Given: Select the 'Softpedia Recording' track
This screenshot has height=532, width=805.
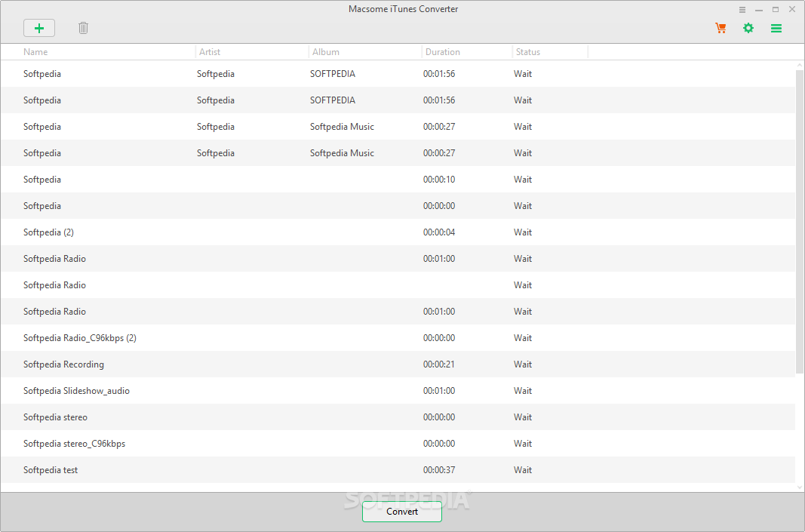Looking at the screenshot, I should (398, 364).
